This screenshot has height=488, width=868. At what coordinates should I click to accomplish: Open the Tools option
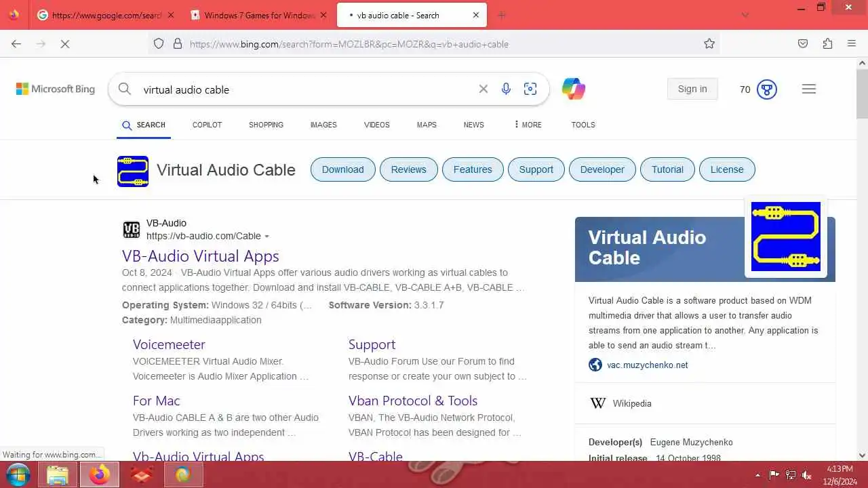tap(583, 125)
